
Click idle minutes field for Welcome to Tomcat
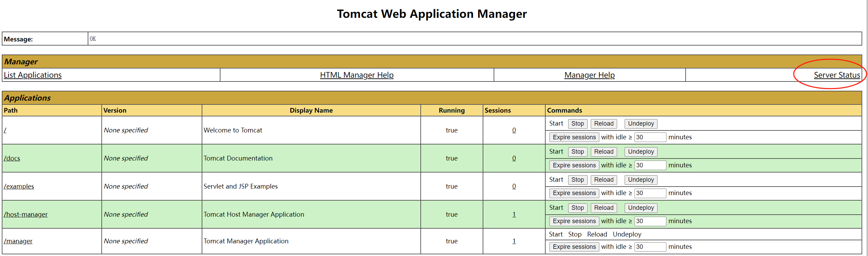(x=650, y=137)
